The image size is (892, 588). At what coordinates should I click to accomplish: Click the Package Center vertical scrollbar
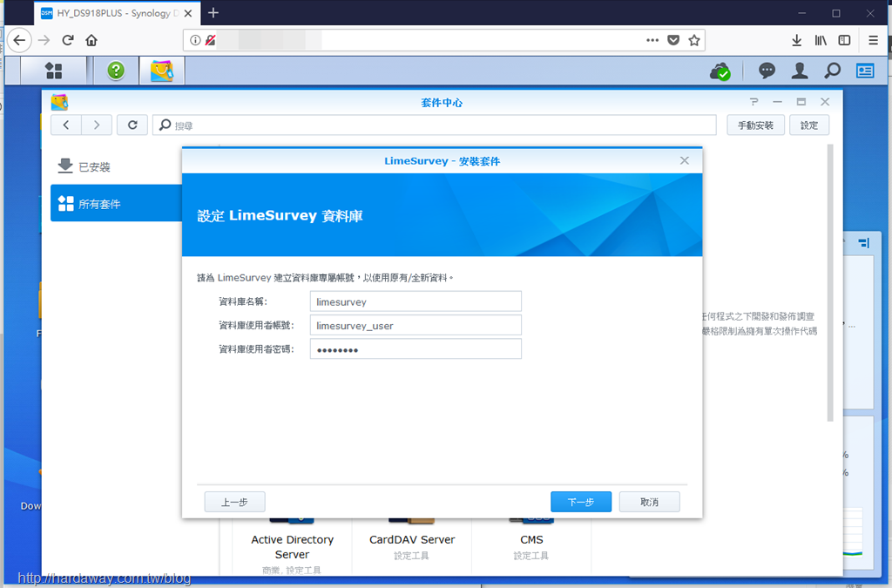(x=830, y=282)
